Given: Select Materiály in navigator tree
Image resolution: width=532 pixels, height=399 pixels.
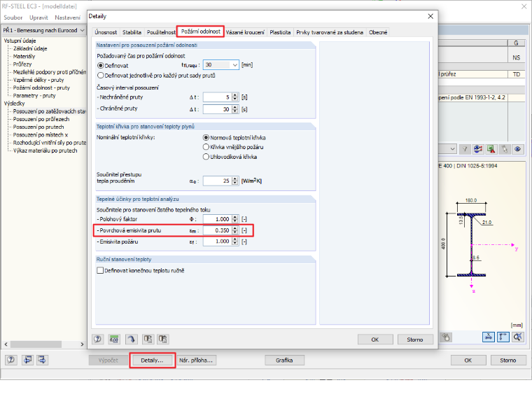Looking at the screenshot, I should (x=24, y=56).
